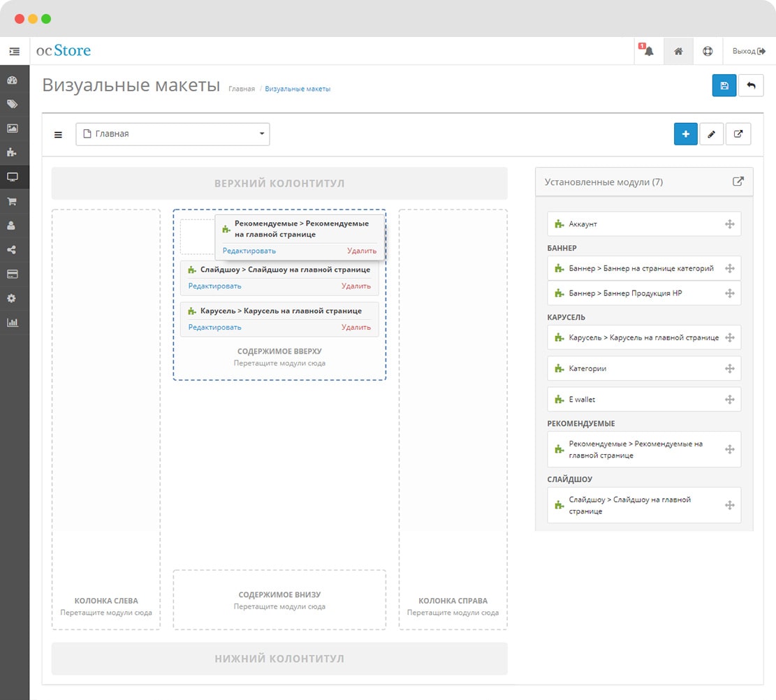Open Reports chart icon in sidebar
Image resolution: width=776 pixels, height=700 pixels.
pyautogui.click(x=13, y=322)
